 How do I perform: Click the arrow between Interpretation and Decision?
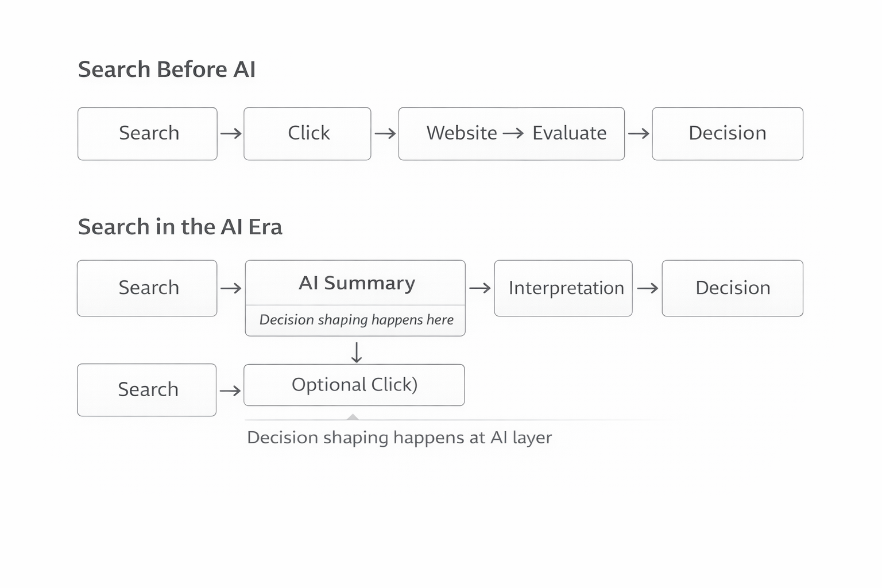648,288
